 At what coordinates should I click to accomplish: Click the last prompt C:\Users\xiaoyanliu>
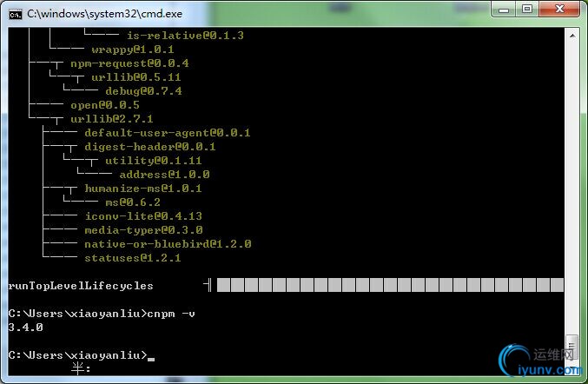tap(77, 355)
